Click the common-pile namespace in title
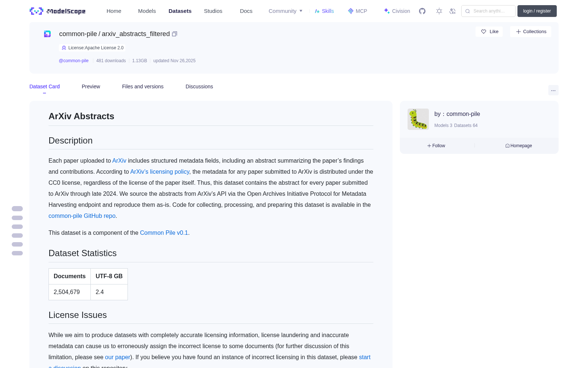 pos(78,34)
